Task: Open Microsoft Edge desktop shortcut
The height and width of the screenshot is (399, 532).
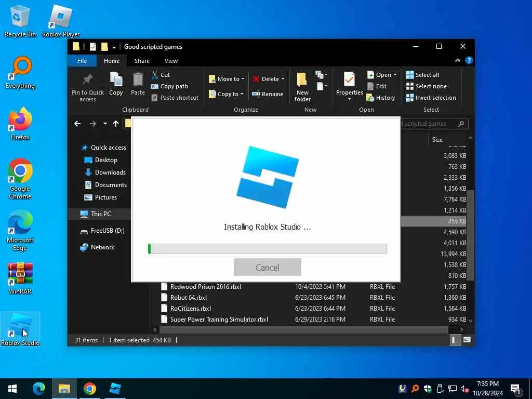Action: click(x=20, y=231)
